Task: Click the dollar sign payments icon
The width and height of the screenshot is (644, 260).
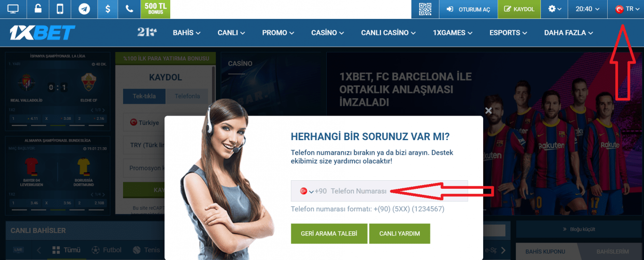Action: point(108,9)
